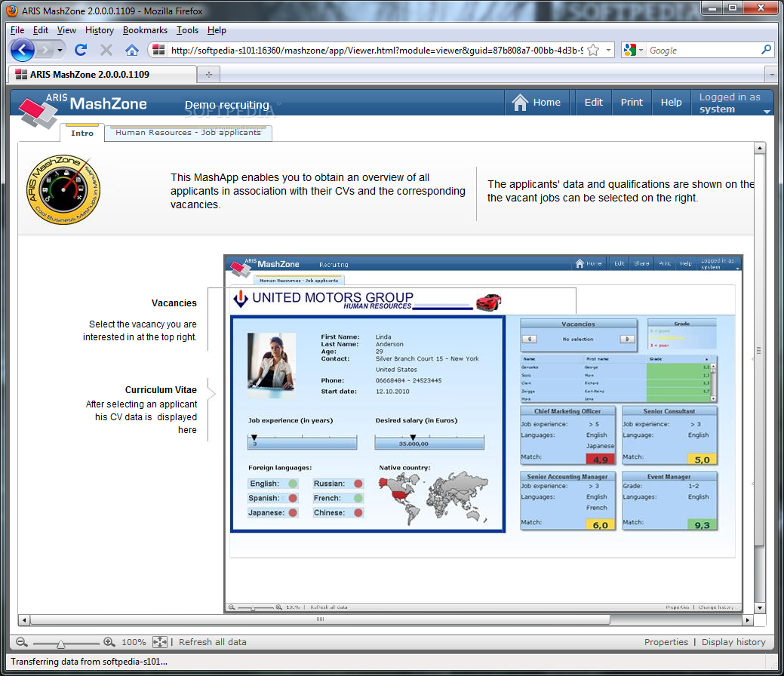Open the Properties link

pos(666,642)
